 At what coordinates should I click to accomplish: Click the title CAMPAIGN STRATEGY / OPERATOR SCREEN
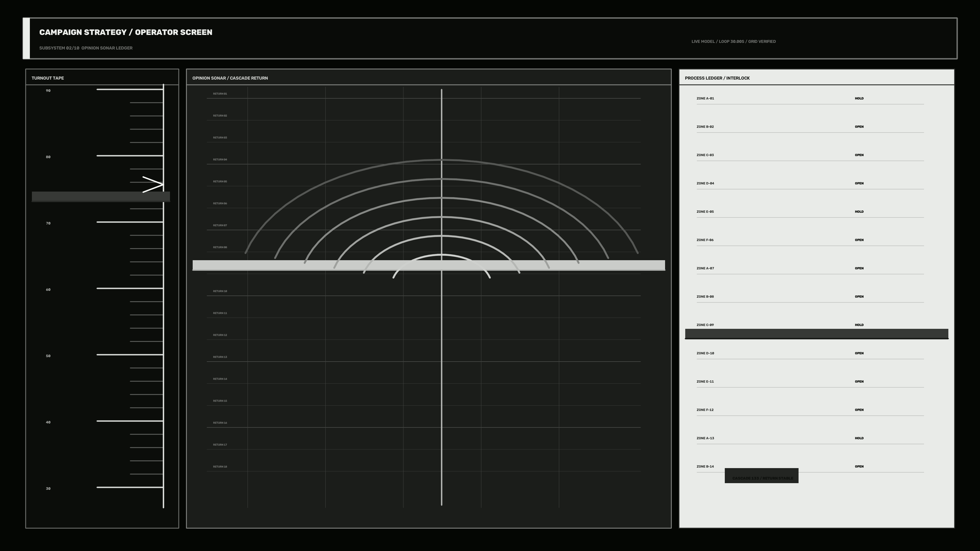click(x=126, y=32)
